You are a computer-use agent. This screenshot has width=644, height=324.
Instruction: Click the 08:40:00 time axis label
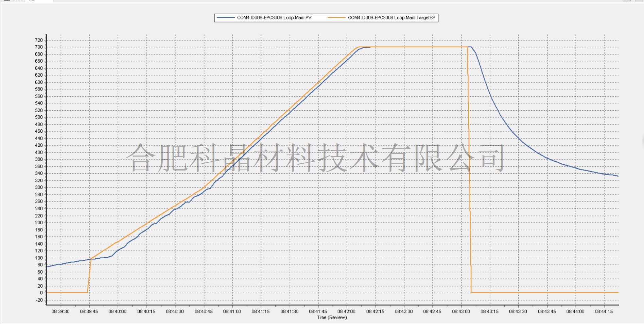point(118,311)
